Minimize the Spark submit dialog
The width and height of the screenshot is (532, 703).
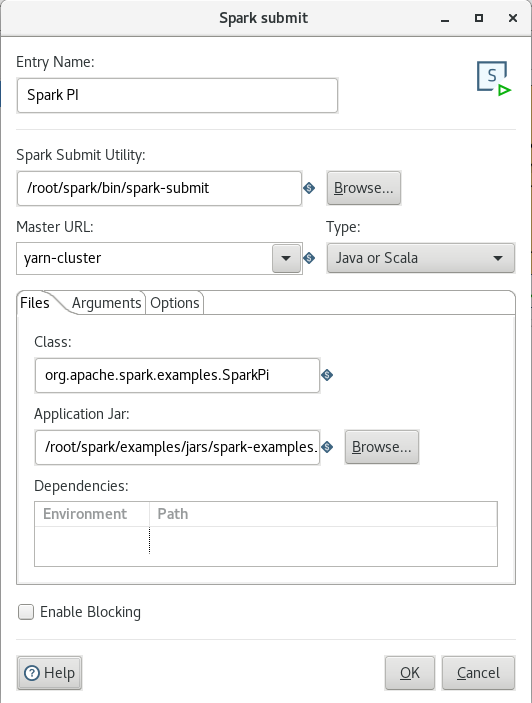(445, 19)
